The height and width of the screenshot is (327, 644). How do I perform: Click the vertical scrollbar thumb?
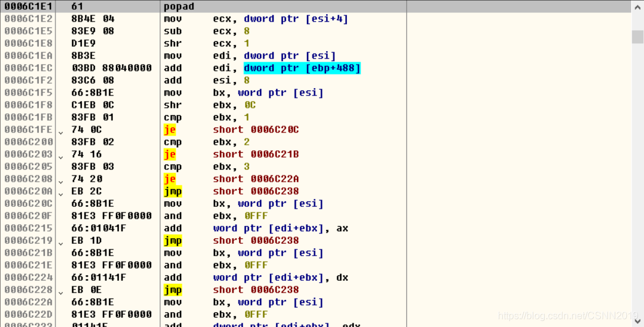click(x=637, y=37)
